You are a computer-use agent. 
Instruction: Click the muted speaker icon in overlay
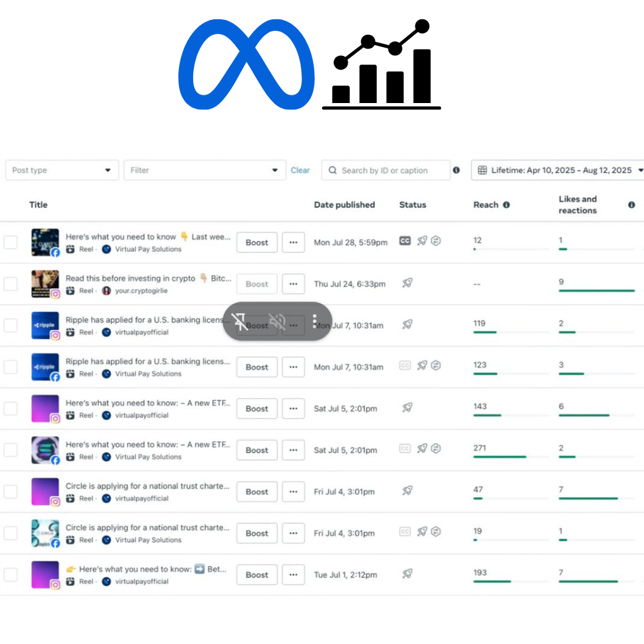pos(277,321)
